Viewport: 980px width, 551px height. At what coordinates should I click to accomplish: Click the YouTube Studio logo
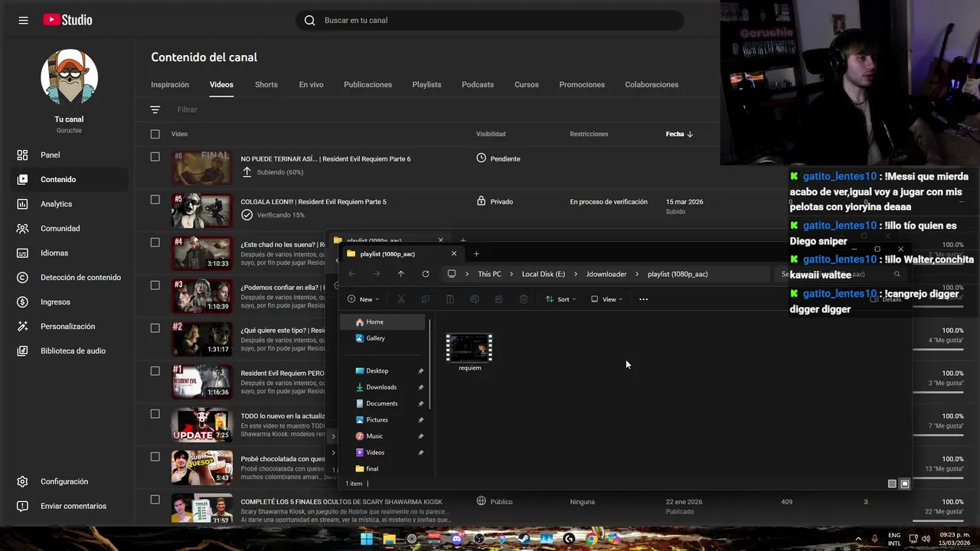[x=67, y=21]
